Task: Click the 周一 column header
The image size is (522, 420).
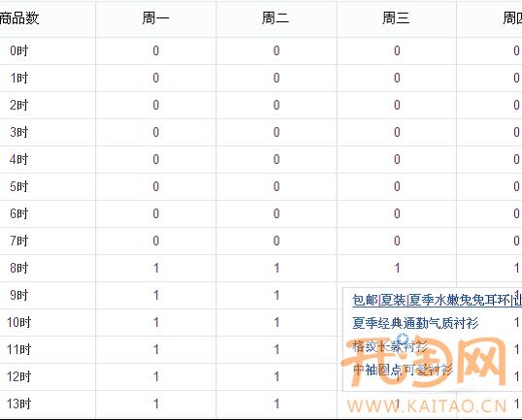Action: point(156,18)
